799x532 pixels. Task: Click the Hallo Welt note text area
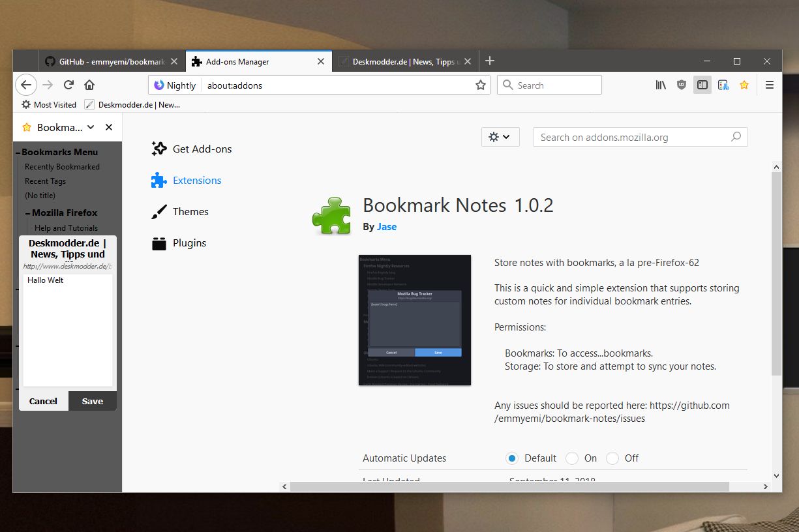pos(68,330)
